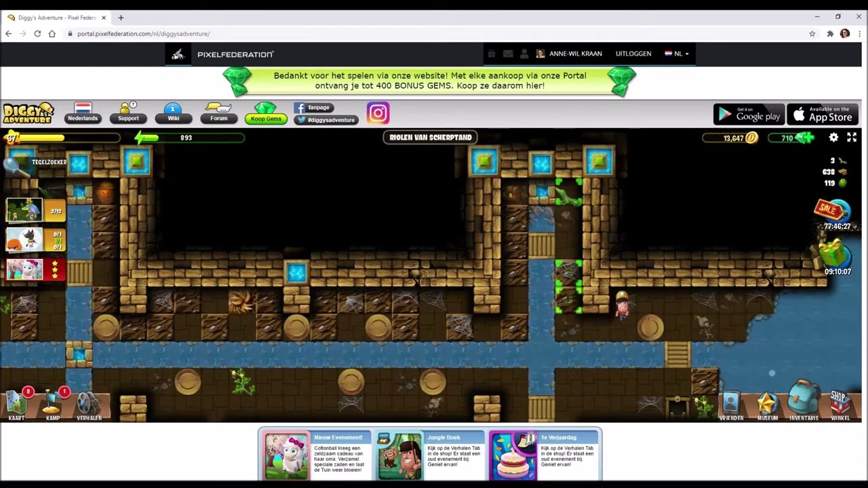
Task: Click the Koop Gems button
Action: (266, 114)
